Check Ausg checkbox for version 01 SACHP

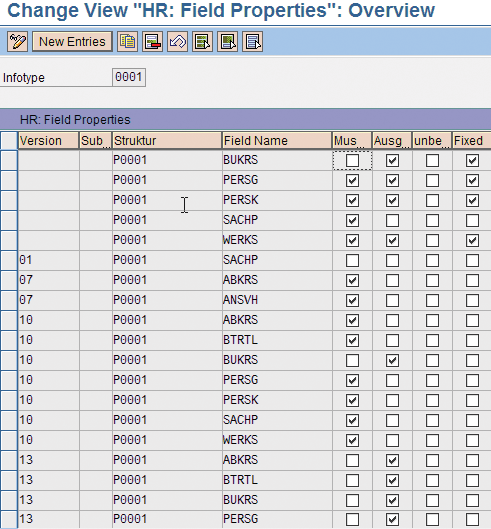pyautogui.click(x=392, y=260)
